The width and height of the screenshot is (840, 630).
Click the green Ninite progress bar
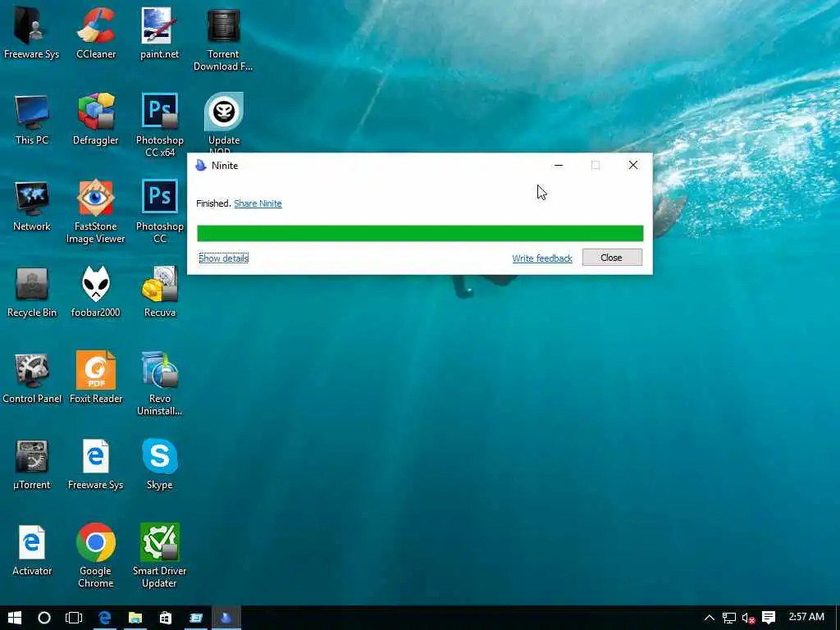coord(420,234)
